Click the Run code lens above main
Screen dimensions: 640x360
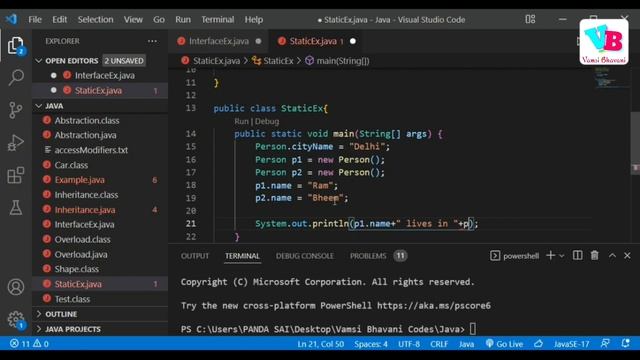coord(241,121)
